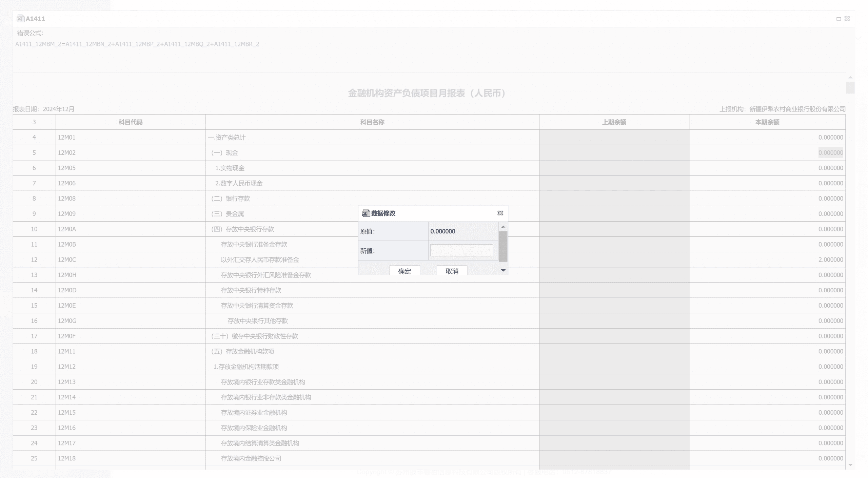Grab the dialog's vertical scrollbar thumb
This screenshot has width=868, height=478.
tap(503, 246)
